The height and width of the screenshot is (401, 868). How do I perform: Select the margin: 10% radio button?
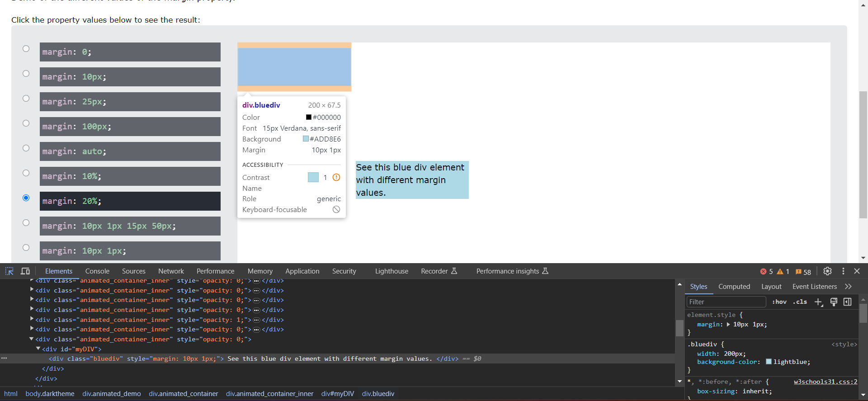click(x=26, y=173)
